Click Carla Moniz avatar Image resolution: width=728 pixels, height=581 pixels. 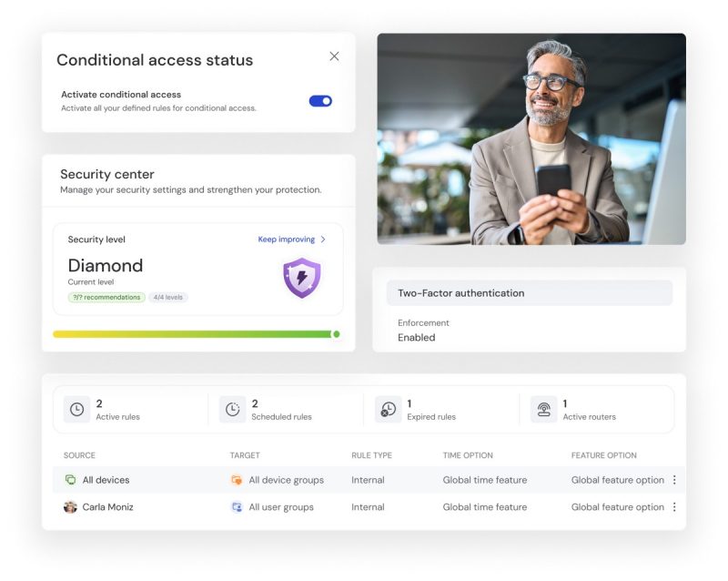(70, 507)
